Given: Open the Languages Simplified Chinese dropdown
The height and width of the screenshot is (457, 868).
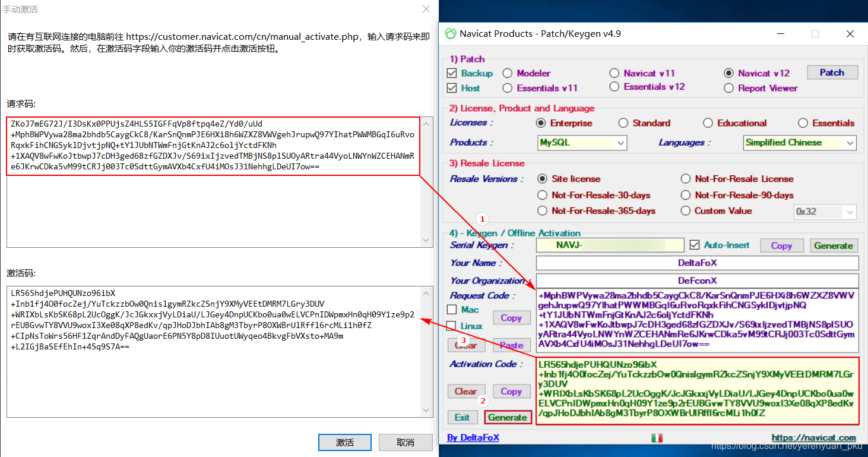Looking at the screenshot, I should (x=800, y=143).
